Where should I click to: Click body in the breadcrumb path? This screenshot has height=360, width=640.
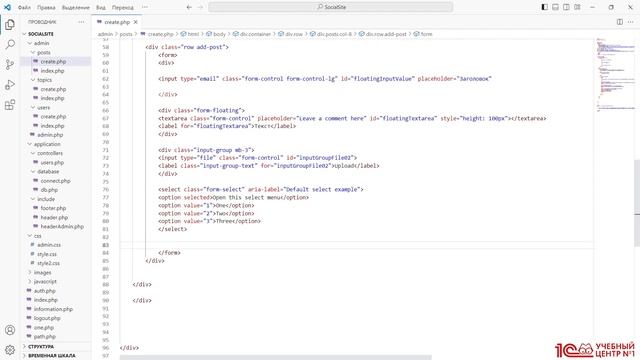[219, 34]
